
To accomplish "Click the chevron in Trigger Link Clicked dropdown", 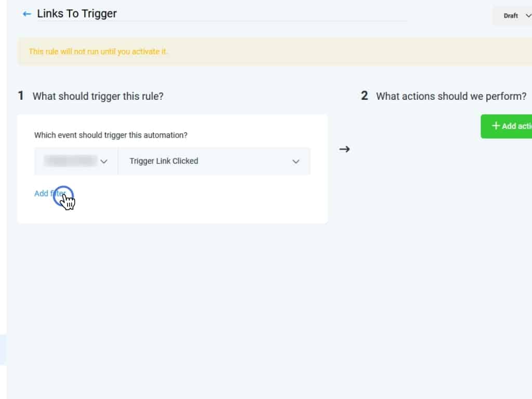I will coord(296,162).
